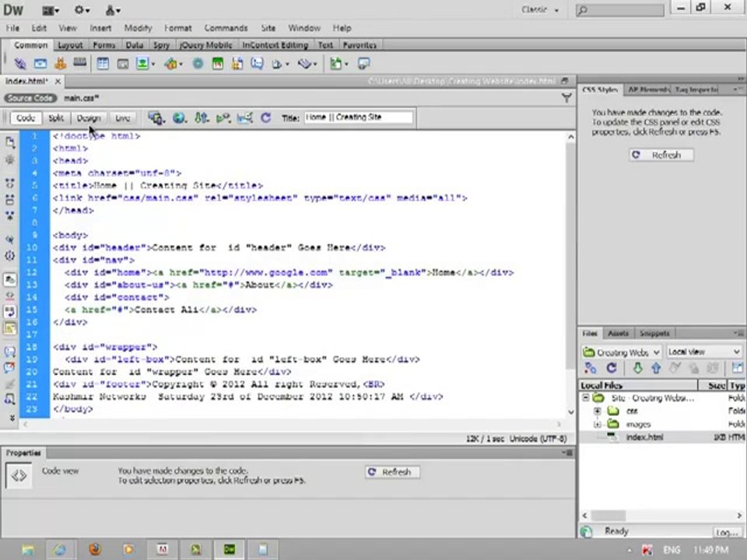The width and height of the screenshot is (747, 560).
Task: Insert a Comment
Action: (x=257, y=63)
